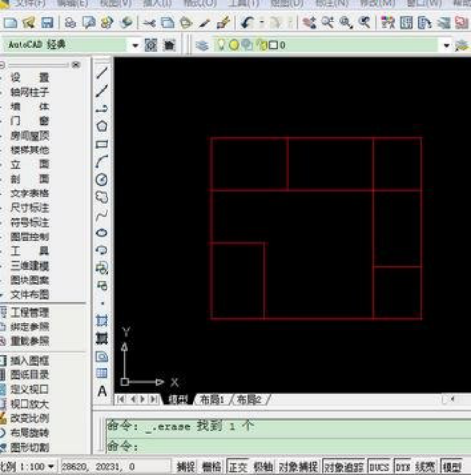This screenshot has height=476, width=472.
Task: Toggle DYN dynamic input
Action: click(403, 467)
